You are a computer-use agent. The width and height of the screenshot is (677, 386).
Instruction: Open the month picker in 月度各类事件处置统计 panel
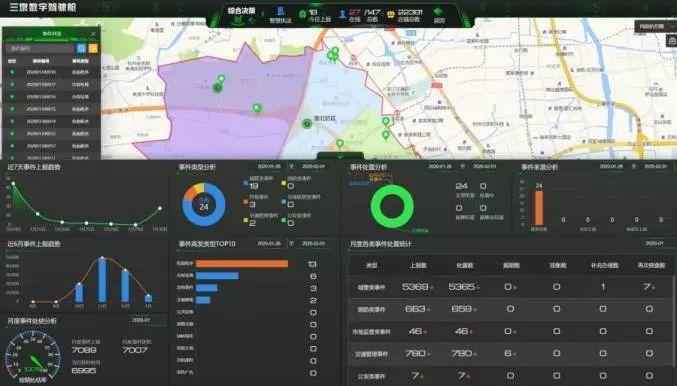point(655,244)
